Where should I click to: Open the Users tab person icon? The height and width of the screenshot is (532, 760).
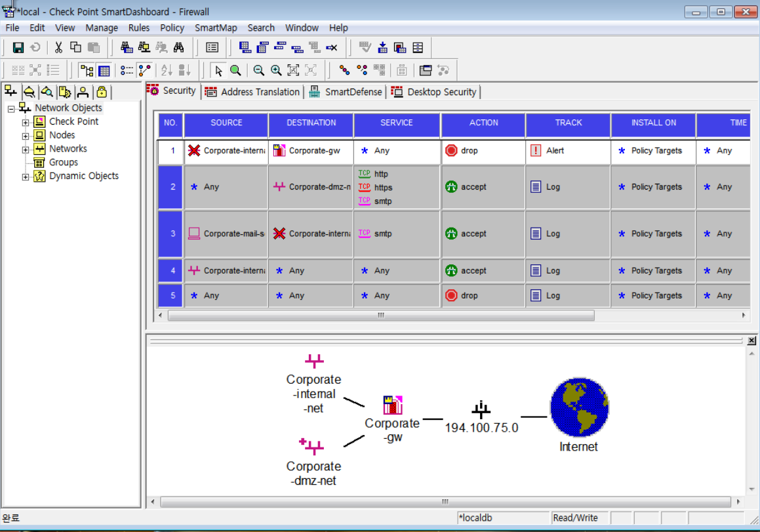point(83,91)
